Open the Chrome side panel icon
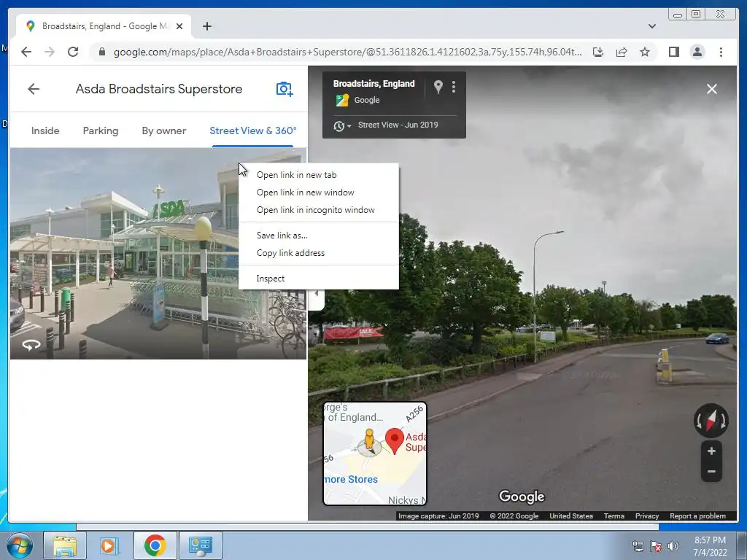This screenshot has height=560, width=747. coord(673,52)
